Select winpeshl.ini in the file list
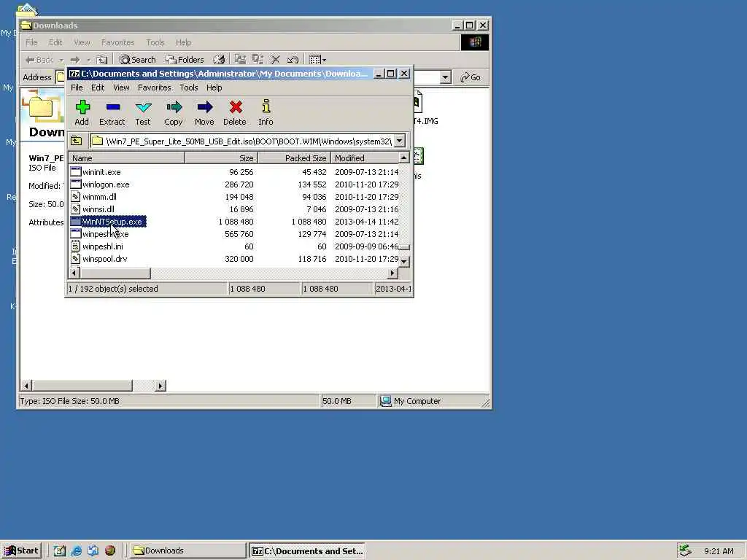Screen dimensions: 747x560 point(102,246)
